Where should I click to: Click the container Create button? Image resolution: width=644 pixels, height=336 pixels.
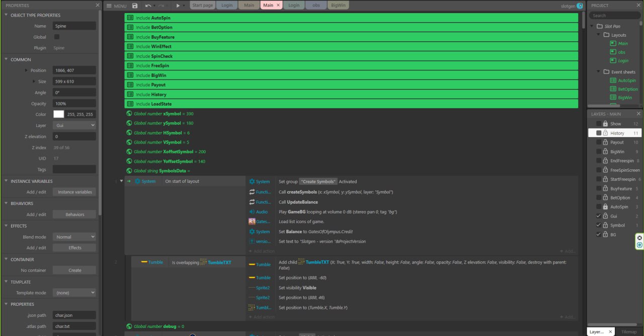click(74, 270)
